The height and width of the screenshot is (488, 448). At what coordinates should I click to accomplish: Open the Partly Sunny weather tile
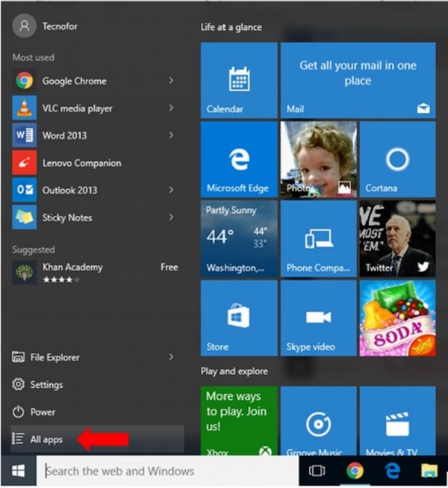point(239,238)
